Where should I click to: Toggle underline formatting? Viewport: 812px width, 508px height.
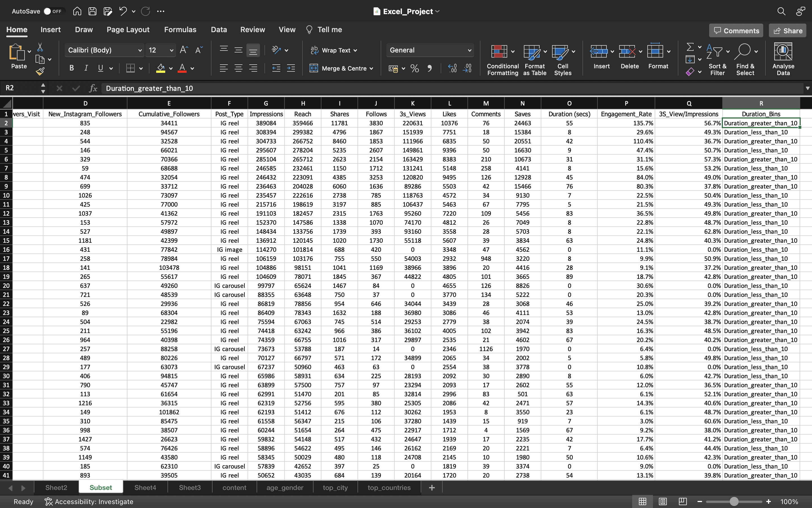(x=100, y=68)
